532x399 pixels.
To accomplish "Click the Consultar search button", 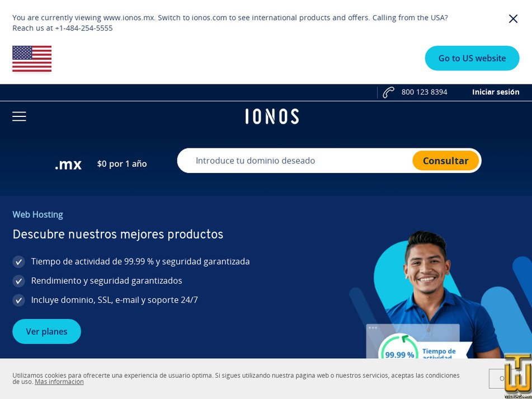I will point(445,161).
